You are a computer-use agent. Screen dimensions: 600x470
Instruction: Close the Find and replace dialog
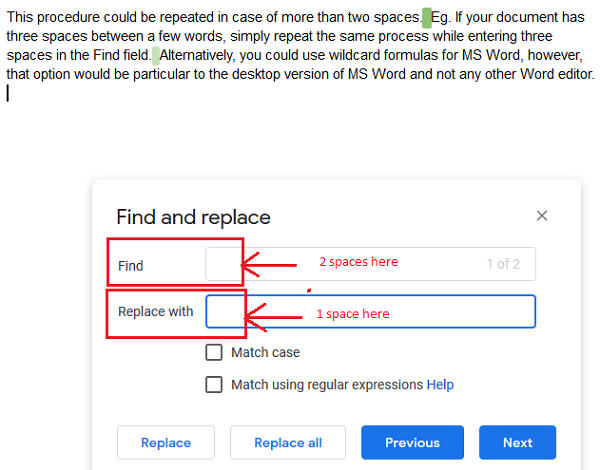coord(542,216)
